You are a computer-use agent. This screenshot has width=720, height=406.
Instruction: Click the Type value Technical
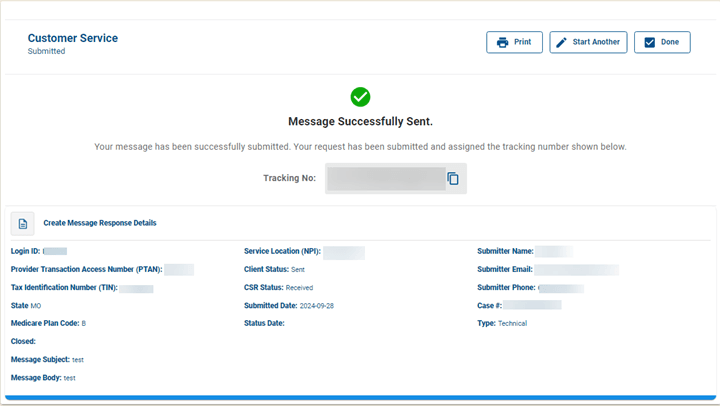[512, 324]
